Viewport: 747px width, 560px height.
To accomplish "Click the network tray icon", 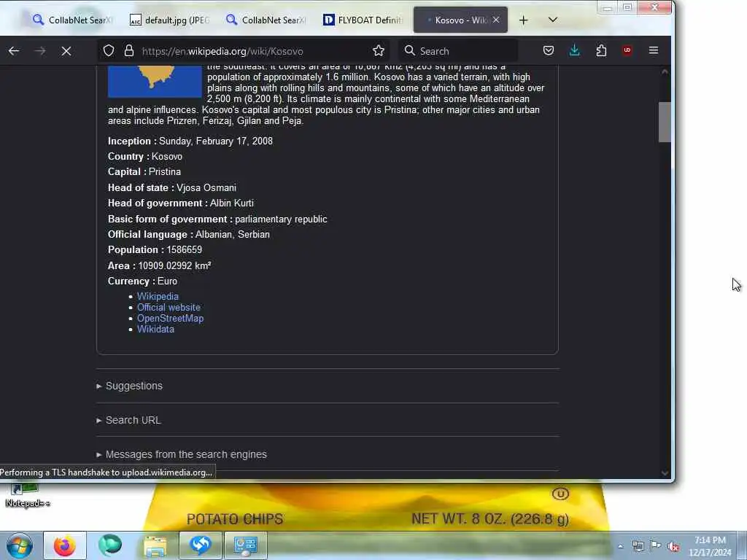I will (x=638, y=546).
